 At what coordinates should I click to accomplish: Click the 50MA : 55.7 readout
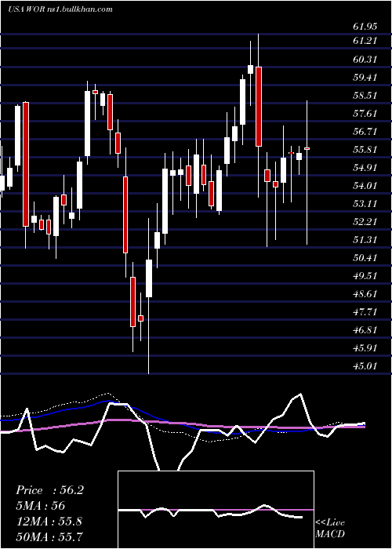tap(49, 536)
